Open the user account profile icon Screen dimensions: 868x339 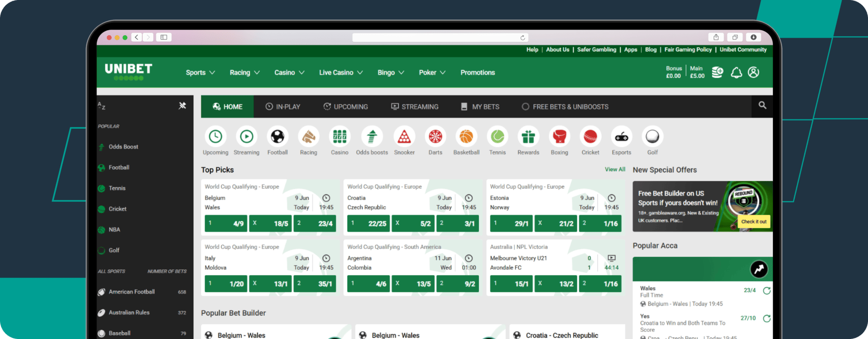(x=754, y=72)
